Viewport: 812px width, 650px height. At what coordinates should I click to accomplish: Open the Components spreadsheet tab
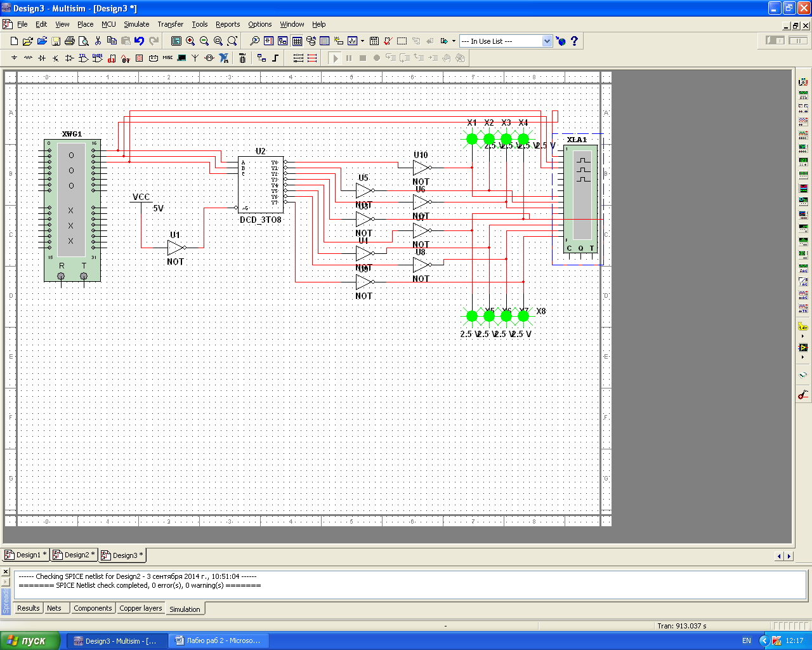pyautogui.click(x=93, y=608)
